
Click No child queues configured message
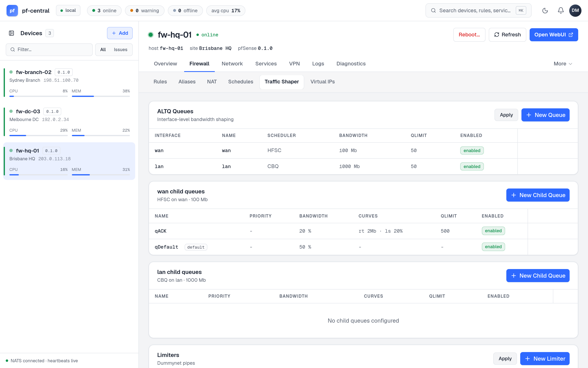363,321
